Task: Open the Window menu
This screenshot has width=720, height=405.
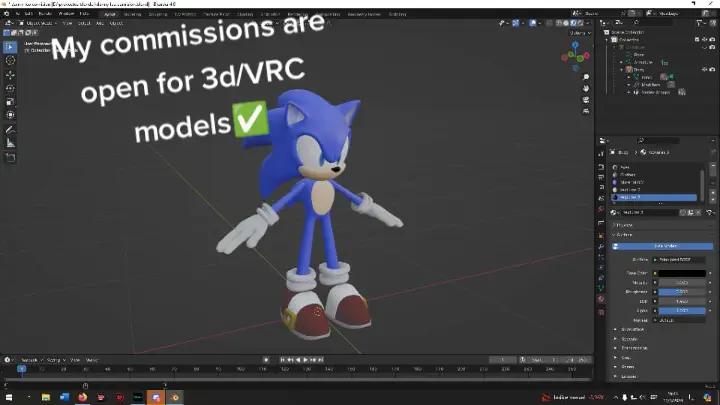Action: [x=66, y=14]
